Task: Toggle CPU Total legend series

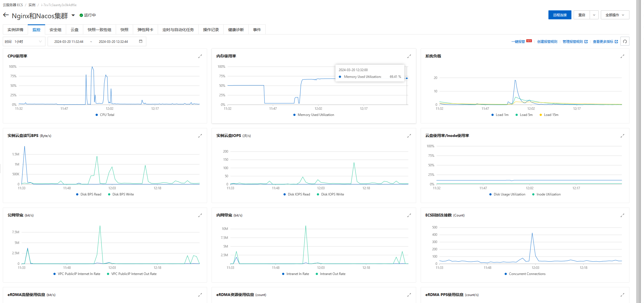Action: tap(105, 115)
